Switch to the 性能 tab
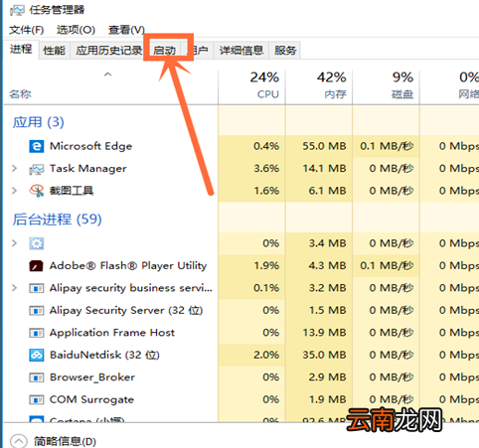The height and width of the screenshot is (448, 479). 55,51
